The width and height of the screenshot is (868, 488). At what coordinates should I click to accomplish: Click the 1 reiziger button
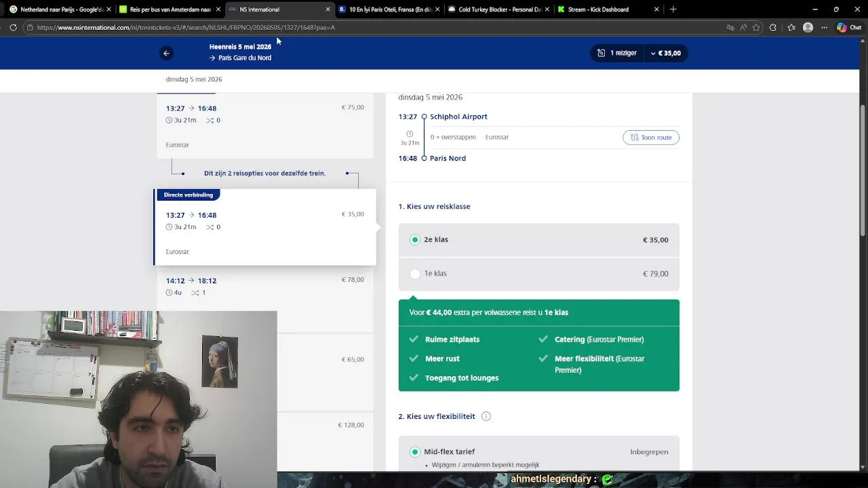tap(616, 53)
